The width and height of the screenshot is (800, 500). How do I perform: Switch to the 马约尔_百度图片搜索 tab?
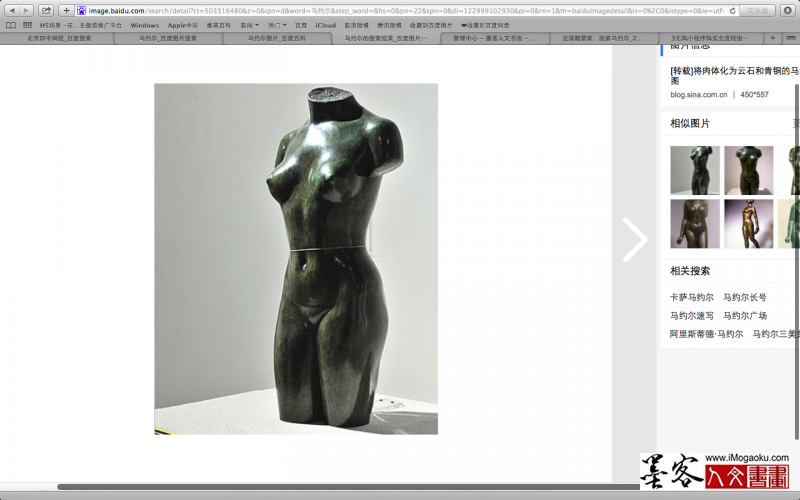[168, 38]
